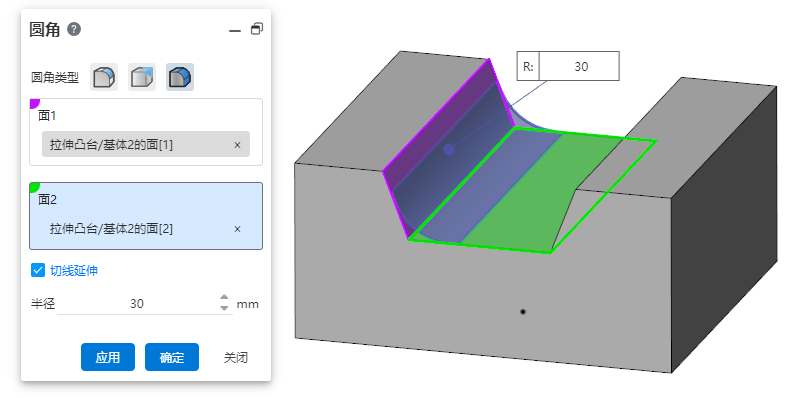The height and width of the screenshot is (398, 800).
Task: Remove 面[2] selection with its X
Action: (x=237, y=229)
